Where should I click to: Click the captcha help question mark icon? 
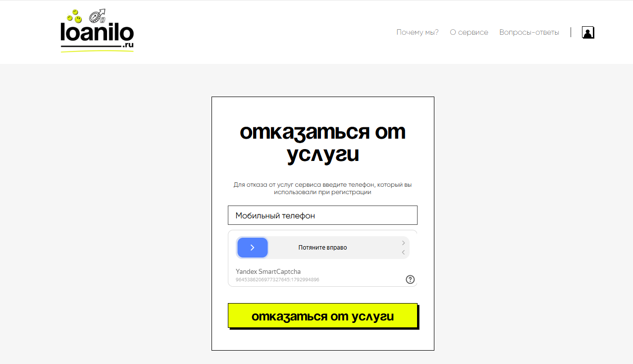410,279
